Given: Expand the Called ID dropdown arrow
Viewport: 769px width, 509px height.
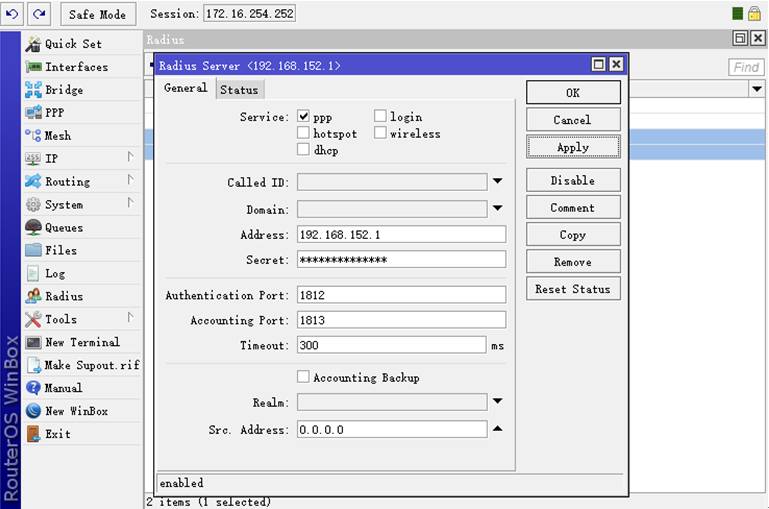Looking at the screenshot, I should pos(498,182).
